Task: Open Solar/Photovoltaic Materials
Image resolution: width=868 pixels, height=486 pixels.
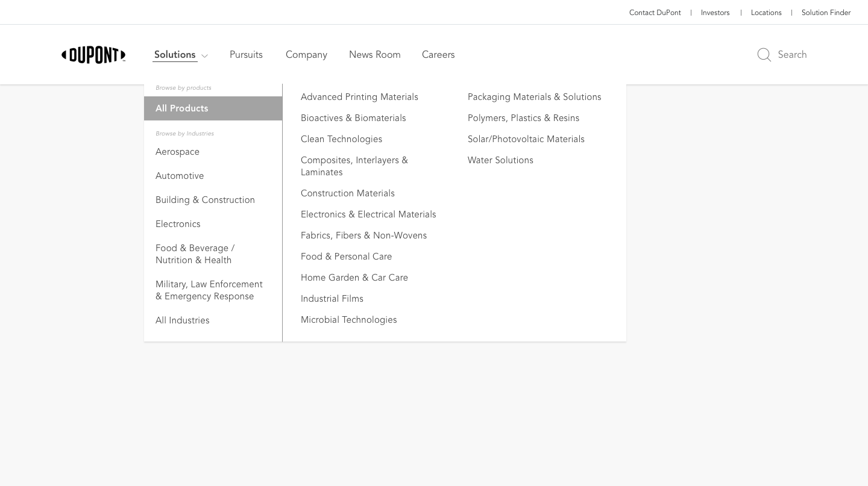Action: [x=526, y=139]
